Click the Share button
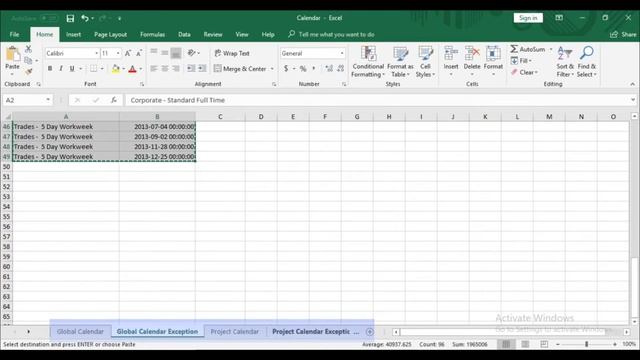Viewport: 640px width, 360px height. coord(623,35)
